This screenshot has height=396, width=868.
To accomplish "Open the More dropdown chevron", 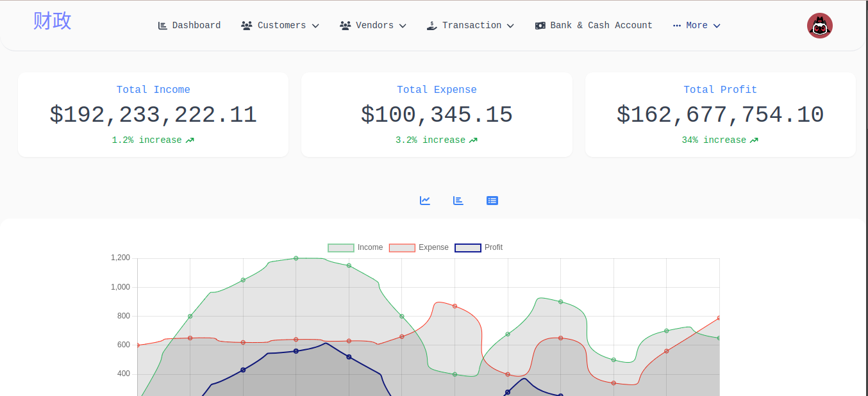I will pyautogui.click(x=717, y=26).
